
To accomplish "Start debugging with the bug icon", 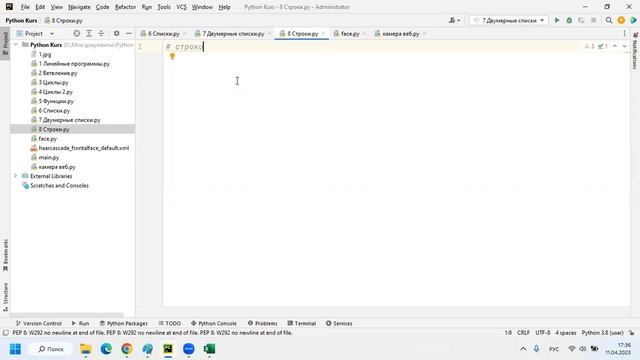I will tap(569, 20).
